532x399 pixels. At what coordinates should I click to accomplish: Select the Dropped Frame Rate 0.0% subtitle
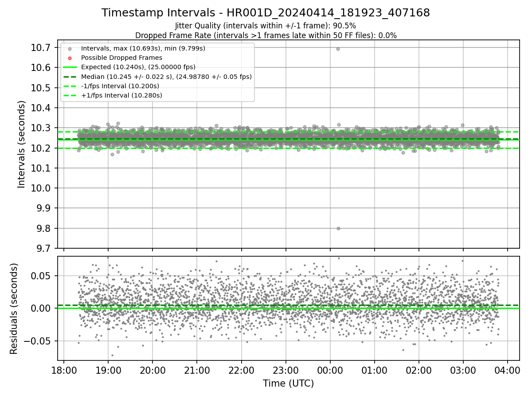266,35
